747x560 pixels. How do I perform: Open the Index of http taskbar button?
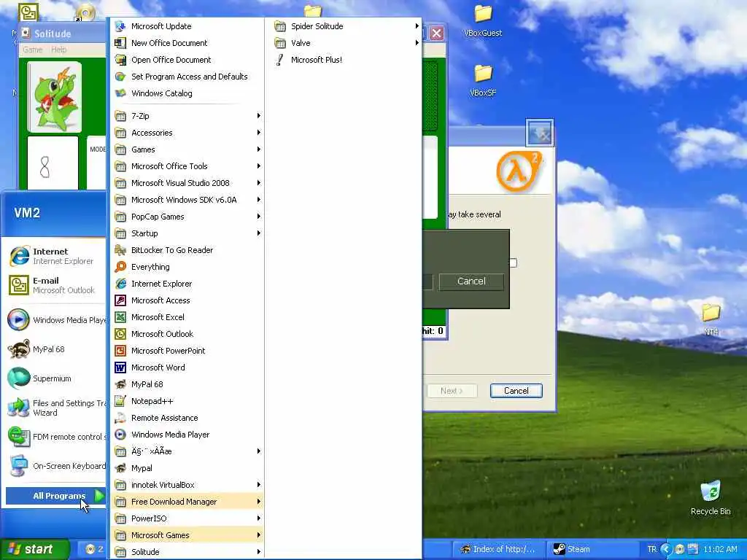pos(498,549)
